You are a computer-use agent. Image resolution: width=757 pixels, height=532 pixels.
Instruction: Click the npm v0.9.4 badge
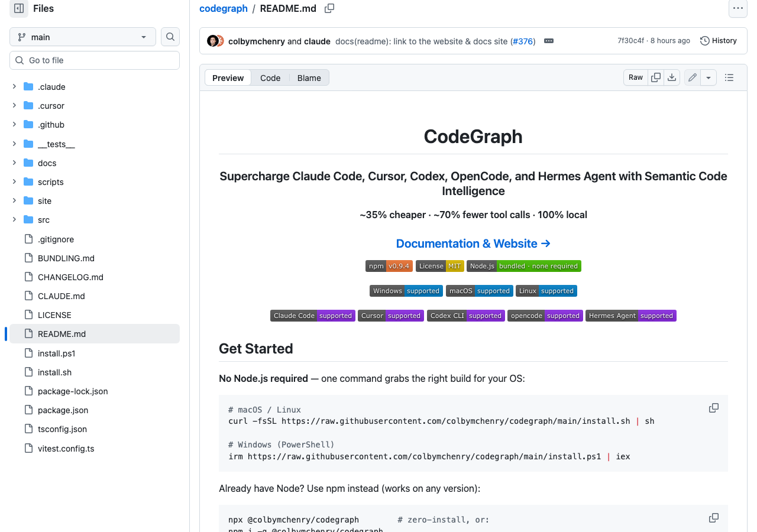(x=389, y=266)
